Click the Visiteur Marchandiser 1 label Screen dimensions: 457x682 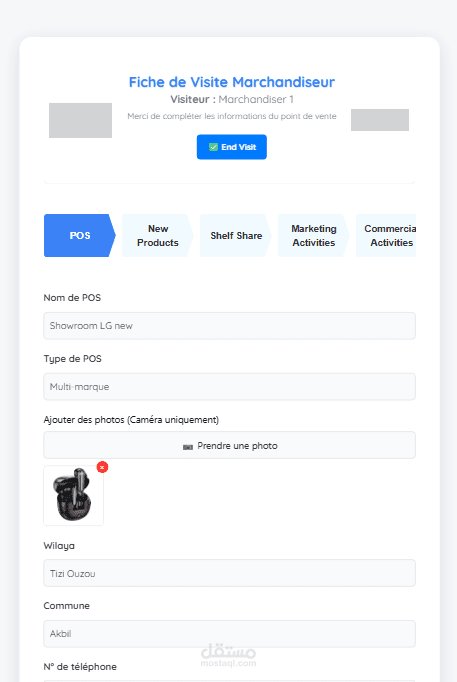point(232,100)
